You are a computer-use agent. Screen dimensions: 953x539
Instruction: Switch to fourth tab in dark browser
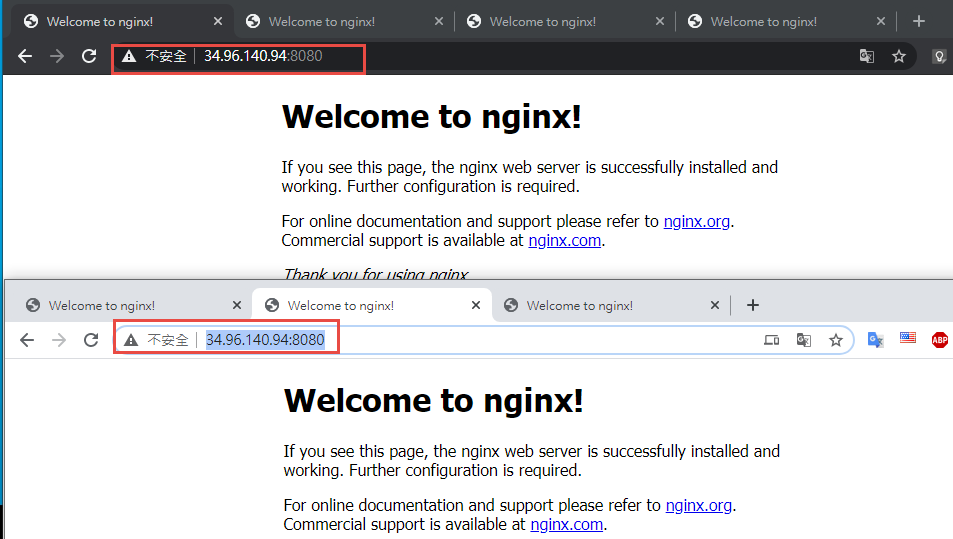[786, 22]
